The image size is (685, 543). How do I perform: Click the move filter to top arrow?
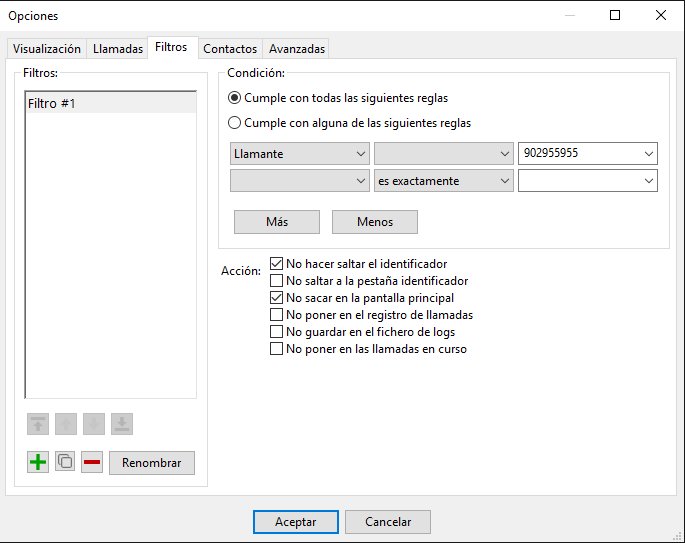pos(38,424)
